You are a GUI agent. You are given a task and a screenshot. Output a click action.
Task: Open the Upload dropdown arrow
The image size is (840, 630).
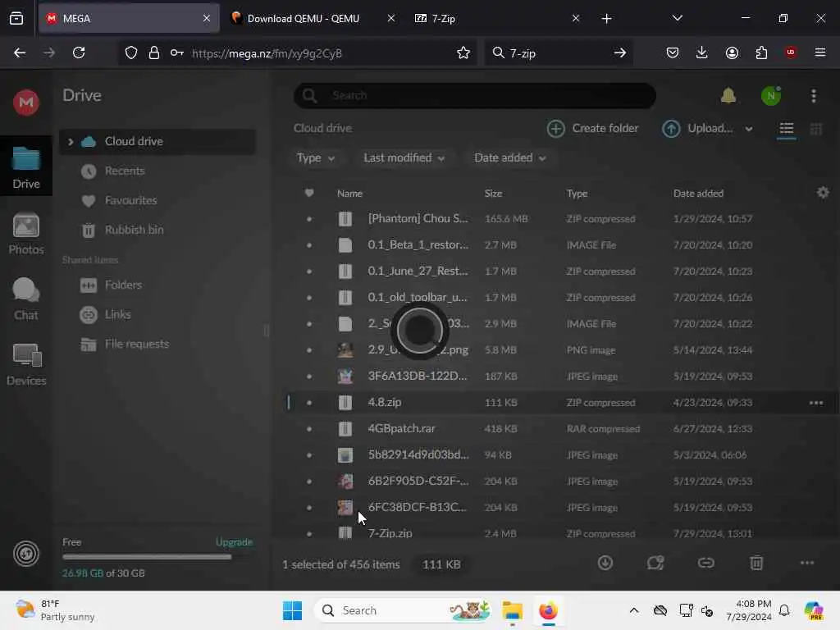(x=749, y=129)
